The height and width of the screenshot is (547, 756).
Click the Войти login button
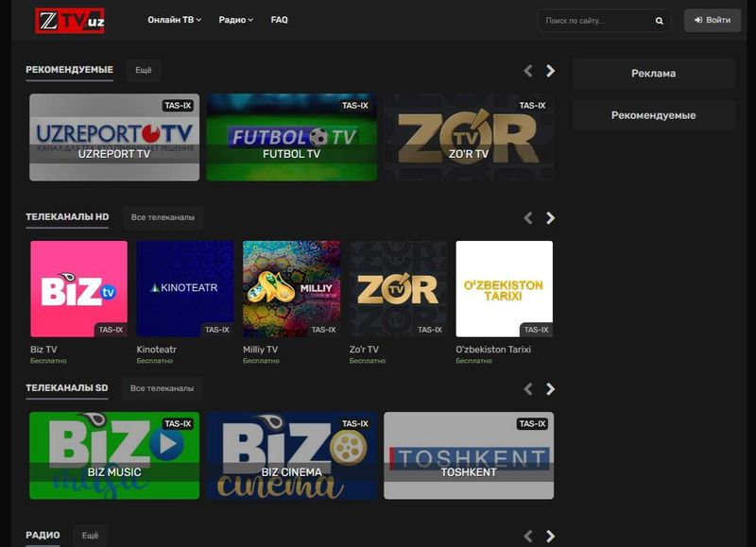[713, 20]
